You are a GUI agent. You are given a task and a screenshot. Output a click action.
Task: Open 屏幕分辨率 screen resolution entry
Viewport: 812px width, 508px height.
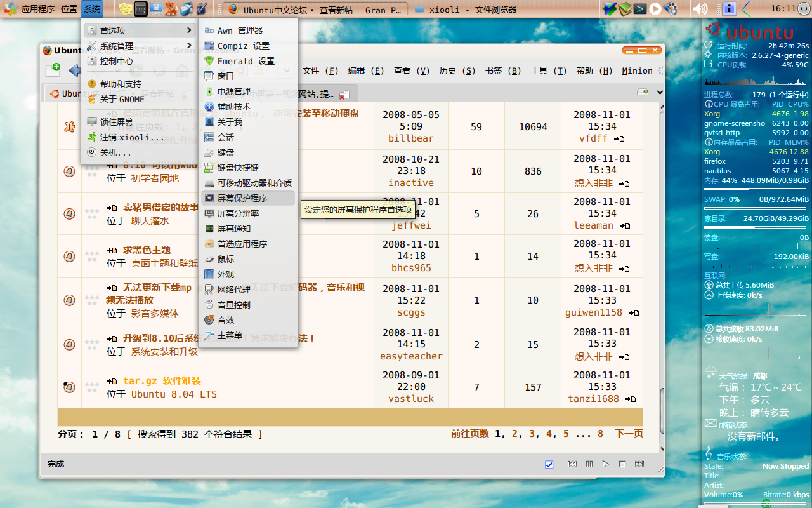tap(248, 213)
